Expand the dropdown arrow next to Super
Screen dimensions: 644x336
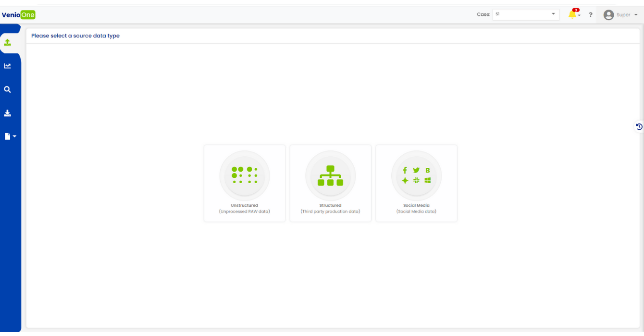pos(636,15)
